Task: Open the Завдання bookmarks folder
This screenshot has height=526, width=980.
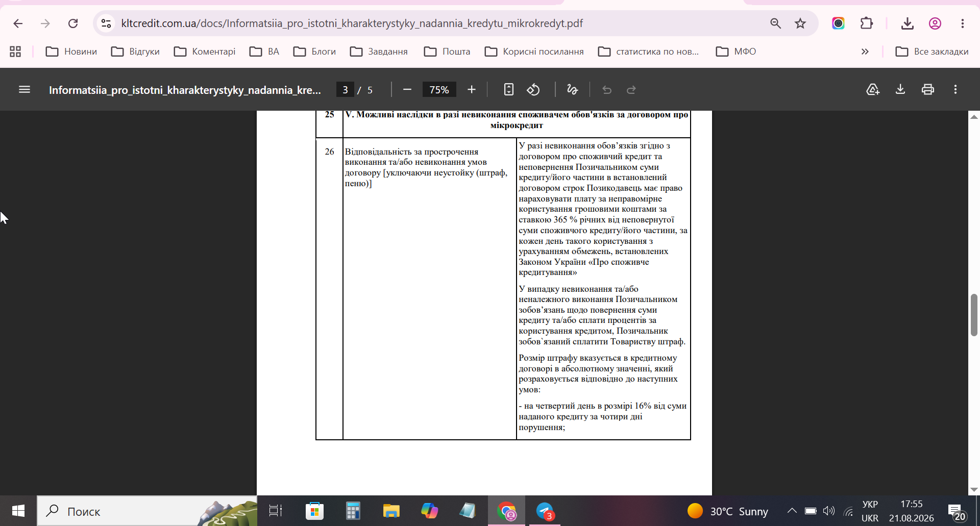Action: [379, 52]
